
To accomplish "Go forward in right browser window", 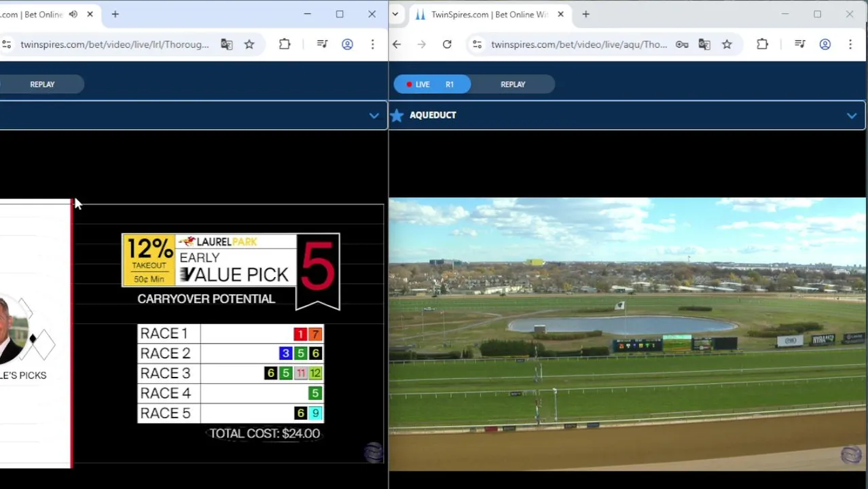I will click(422, 44).
